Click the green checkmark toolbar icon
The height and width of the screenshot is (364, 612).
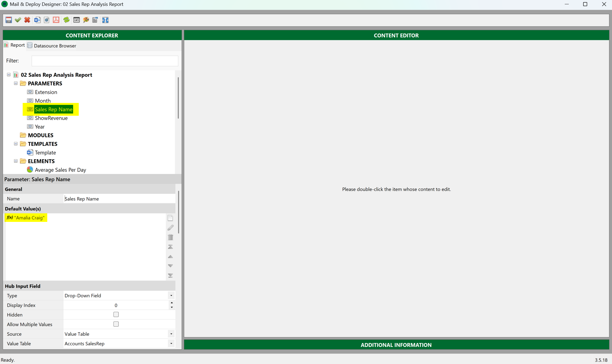click(x=18, y=20)
